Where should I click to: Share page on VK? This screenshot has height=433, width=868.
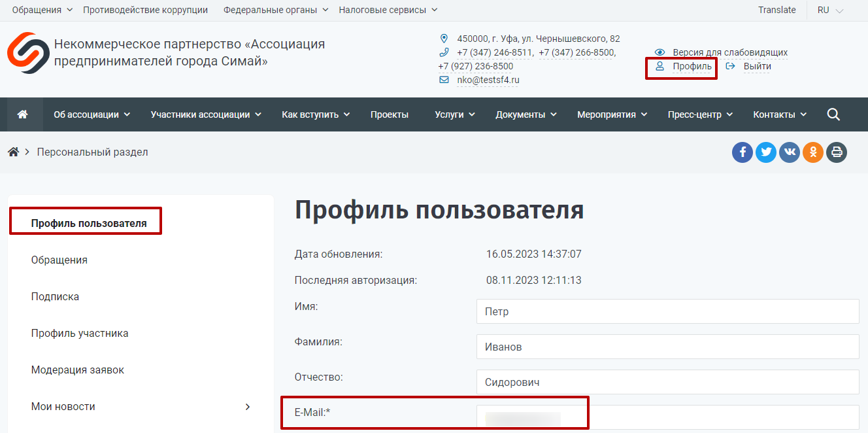pyautogui.click(x=790, y=152)
